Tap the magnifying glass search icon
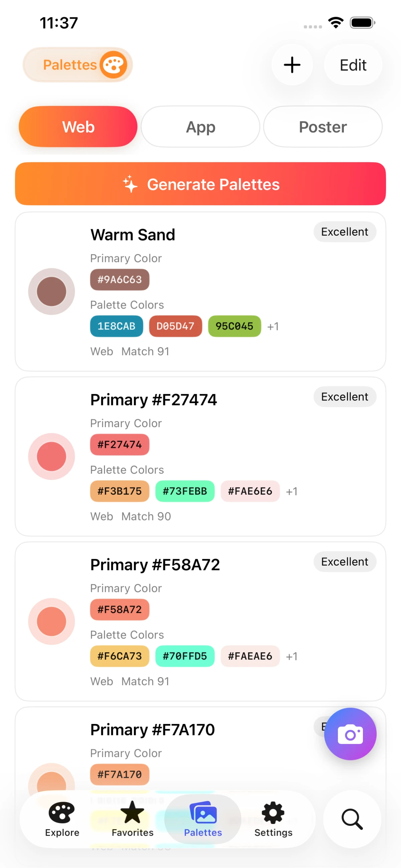401x868 pixels. [x=352, y=819]
